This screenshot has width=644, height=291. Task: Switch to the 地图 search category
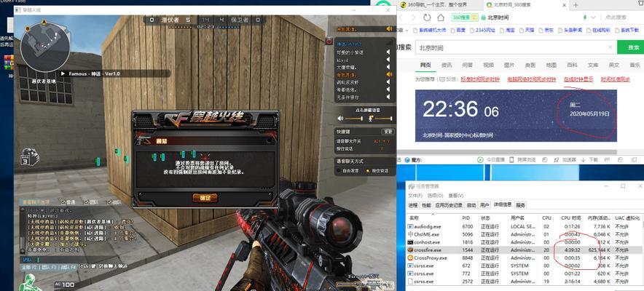click(x=551, y=65)
